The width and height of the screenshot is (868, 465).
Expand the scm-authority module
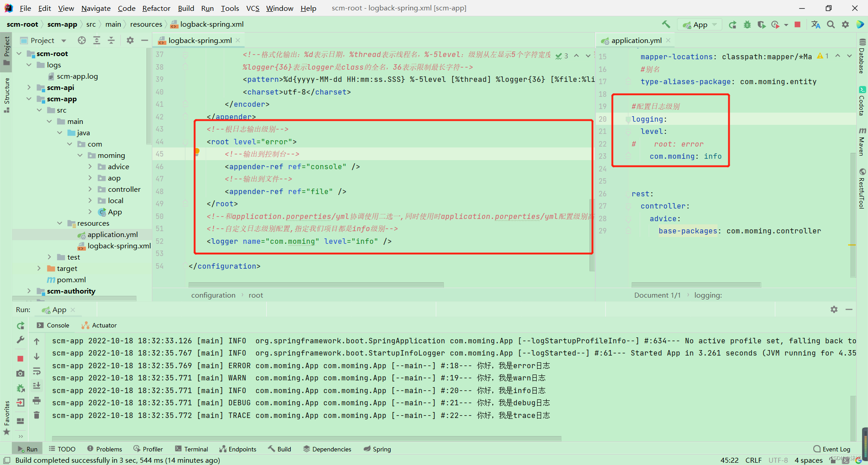coord(28,291)
